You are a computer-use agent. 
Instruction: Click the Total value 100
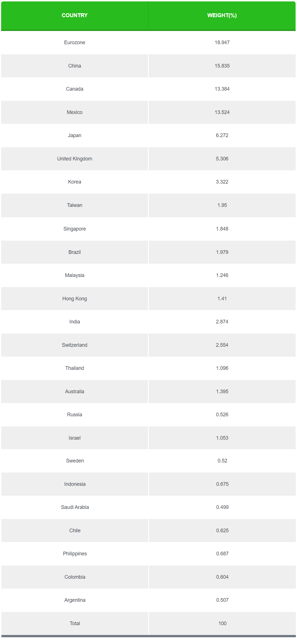pyautogui.click(x=222, y=623)
